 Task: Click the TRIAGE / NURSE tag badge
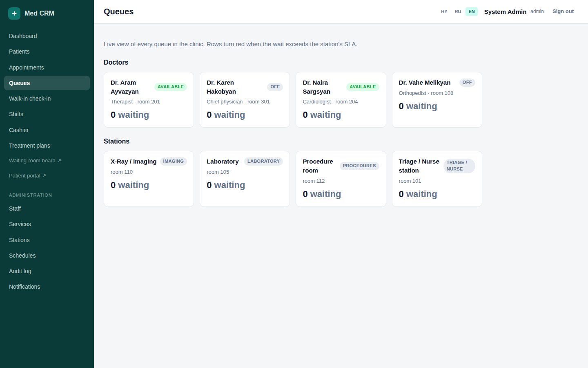[x=459, y=166]
